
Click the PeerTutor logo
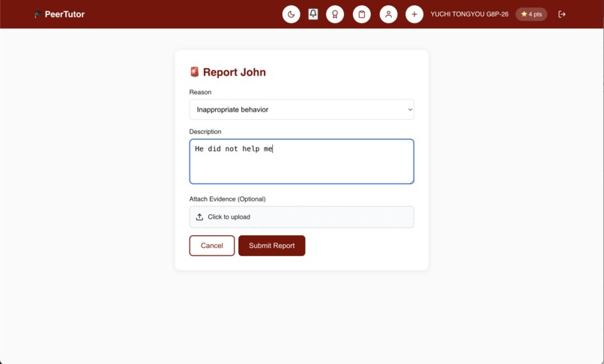[59, 14]
